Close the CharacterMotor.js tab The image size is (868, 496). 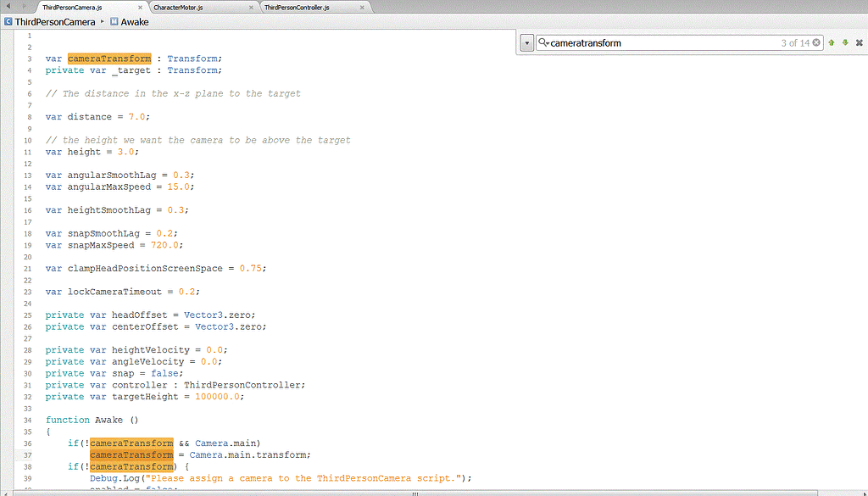coord(250,6)
